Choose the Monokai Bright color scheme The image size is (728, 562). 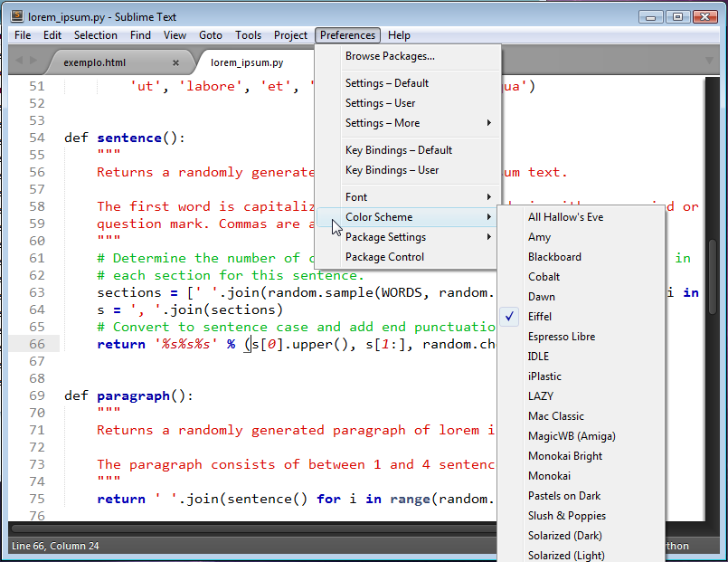click(x=565, y=456)
